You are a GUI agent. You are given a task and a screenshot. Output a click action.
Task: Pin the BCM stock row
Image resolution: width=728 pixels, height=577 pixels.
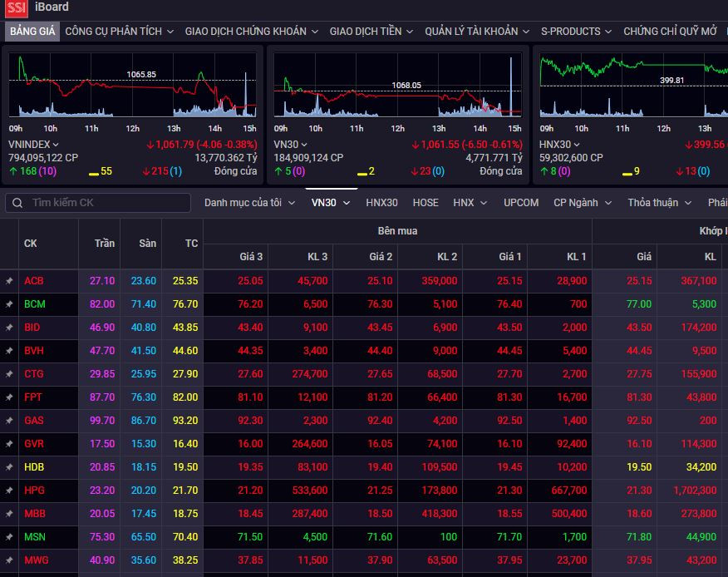coord(9,304)
